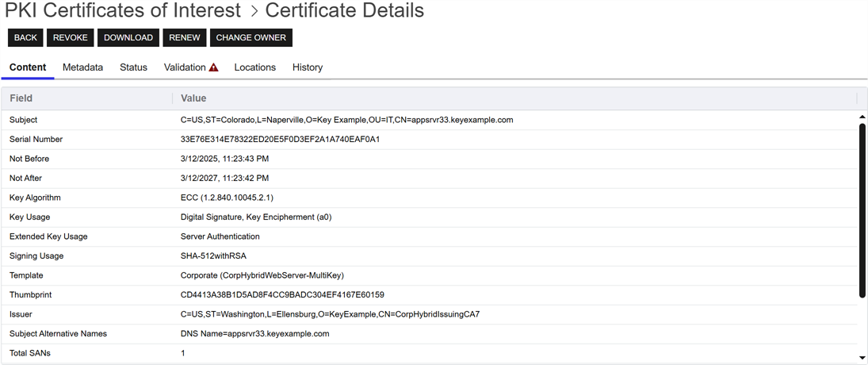Switch to the Metadata tab
This screenshot has width=868, height=365.
(82, 67)
